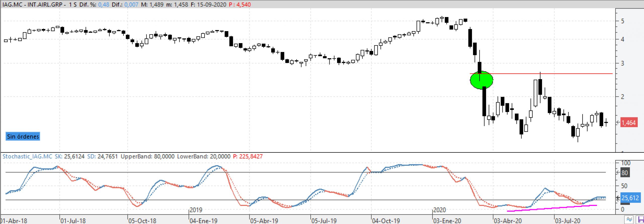Click the 03-Jul-20 date on time axis
This screenshot has height=224, width=644.
tap(568, 221)
